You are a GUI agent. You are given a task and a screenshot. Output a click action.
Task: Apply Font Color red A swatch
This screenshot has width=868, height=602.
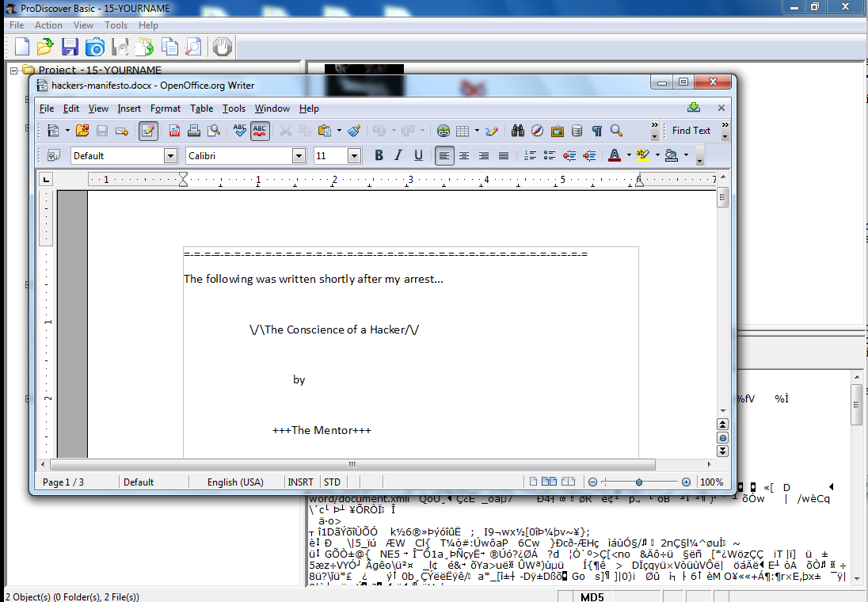point(615,155)
